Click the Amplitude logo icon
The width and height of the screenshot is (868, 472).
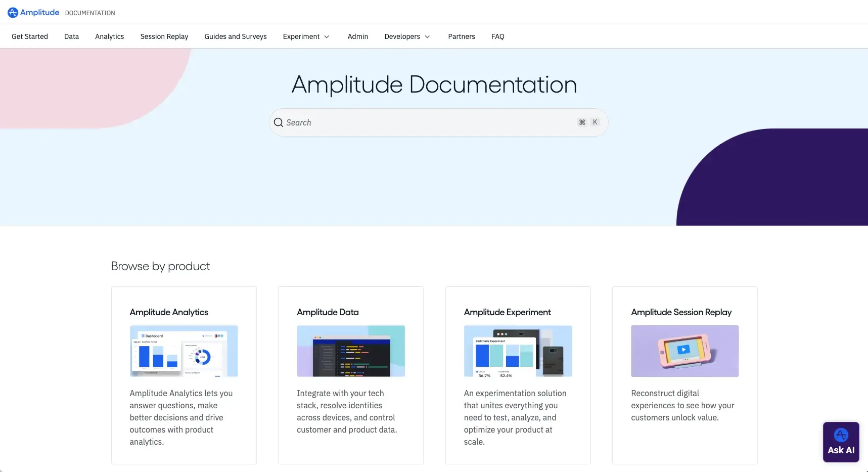12,12
